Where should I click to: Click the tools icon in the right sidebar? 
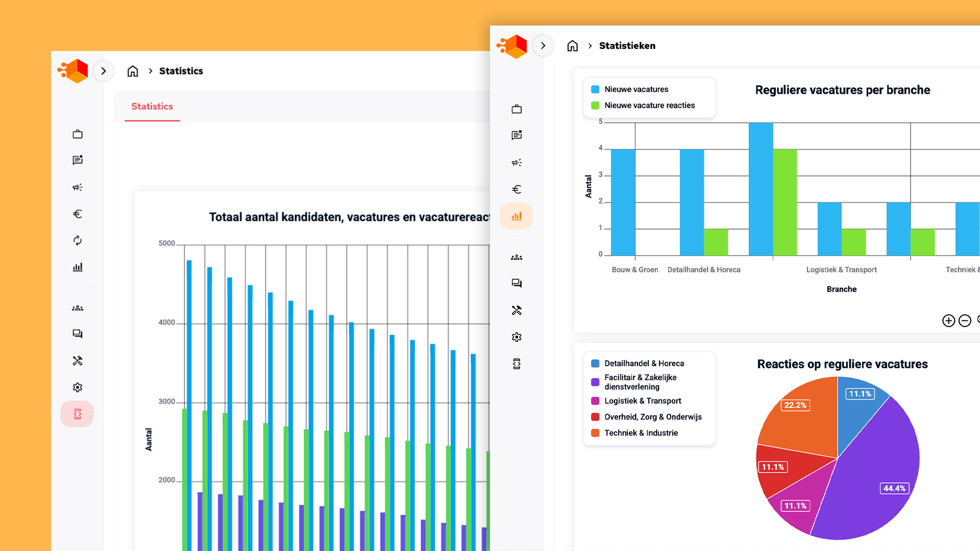pyautogui.click(x=517, y=310)
